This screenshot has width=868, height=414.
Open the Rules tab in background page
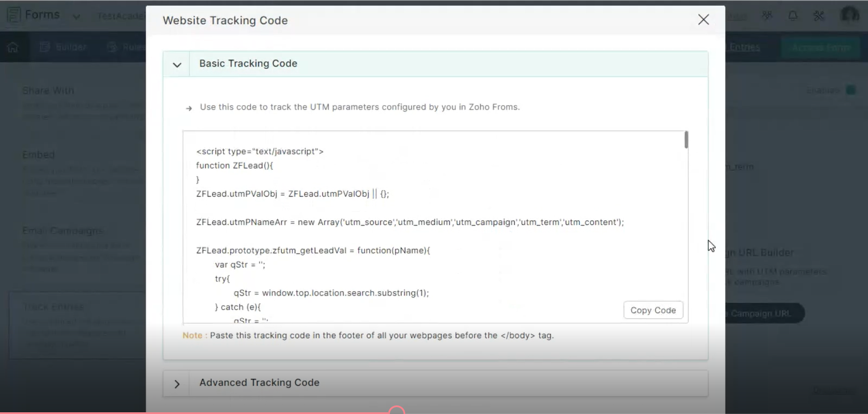coord(126,47)
